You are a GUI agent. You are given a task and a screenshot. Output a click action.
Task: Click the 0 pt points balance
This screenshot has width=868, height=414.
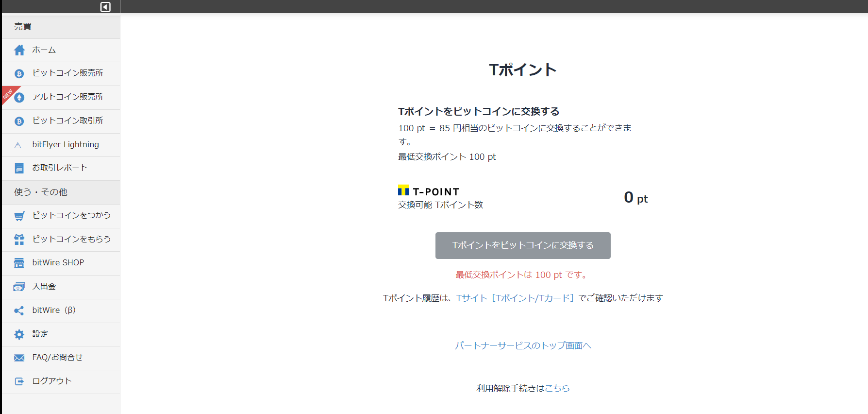click(x=636, y=198)
